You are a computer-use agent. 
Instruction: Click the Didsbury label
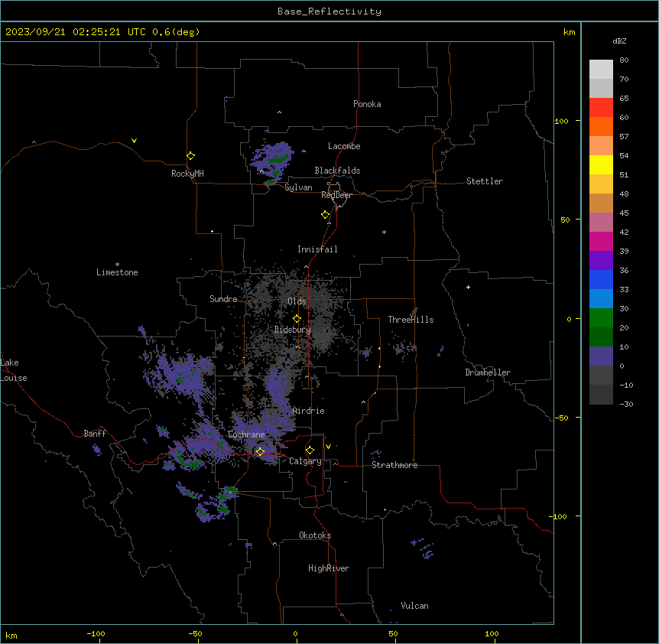[x=293, y=330]
